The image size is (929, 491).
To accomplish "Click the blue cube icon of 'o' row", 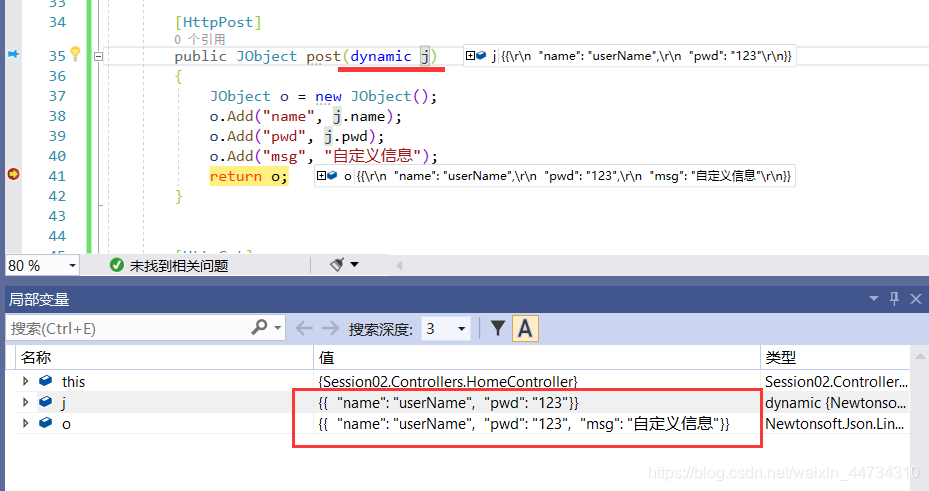I will [46, 423].
